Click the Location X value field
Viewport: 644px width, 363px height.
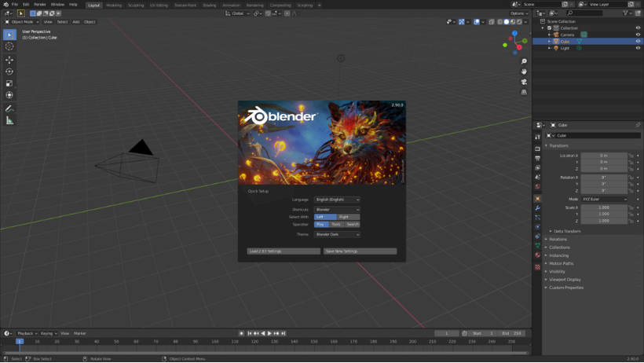[x=604, y=156]
